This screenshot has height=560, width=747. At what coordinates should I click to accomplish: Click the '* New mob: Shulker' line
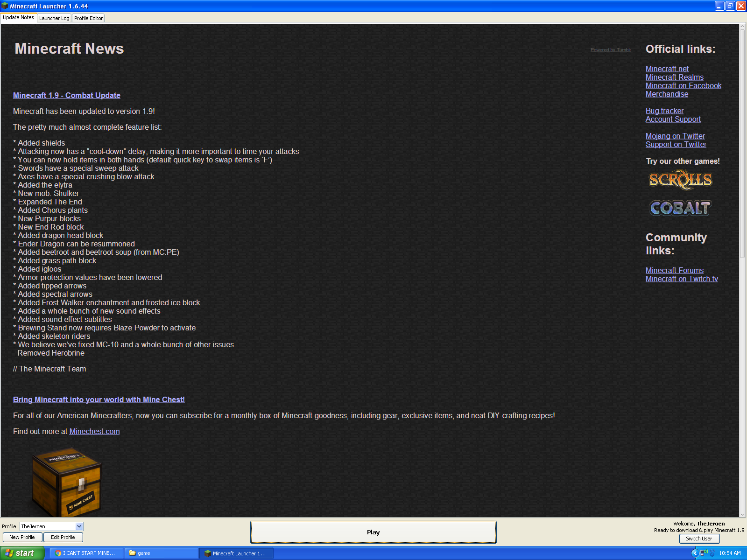pos(46,193)
